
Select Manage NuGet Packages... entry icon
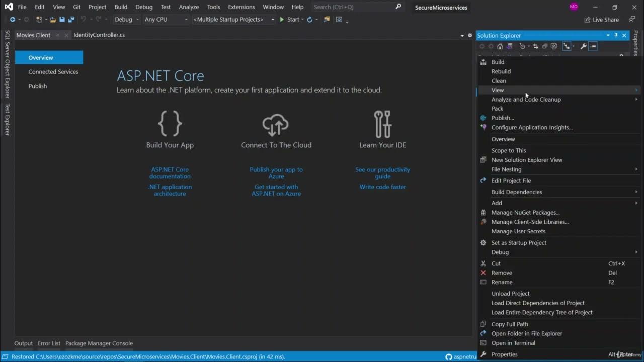(x=483, y=213)
